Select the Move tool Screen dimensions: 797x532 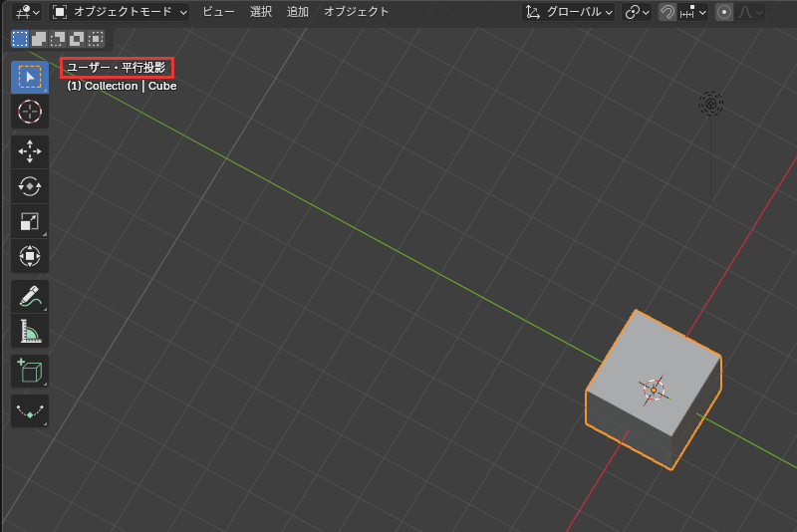pyautogui.click(x=30, y=151)
